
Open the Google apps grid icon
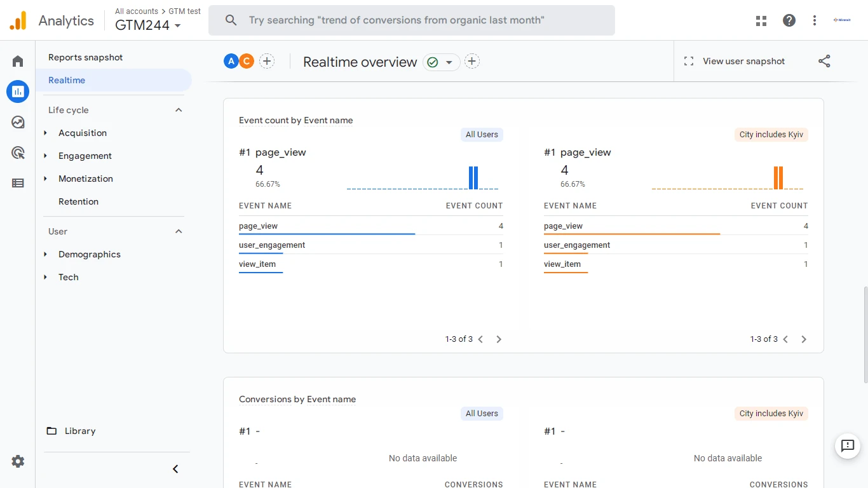coord(761,20)
